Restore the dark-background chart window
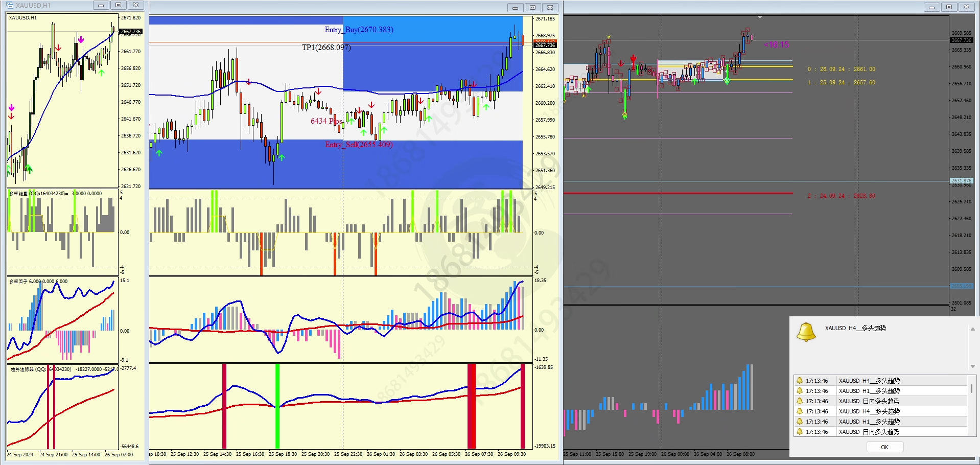980x465 pixels. tap(949, 7)
